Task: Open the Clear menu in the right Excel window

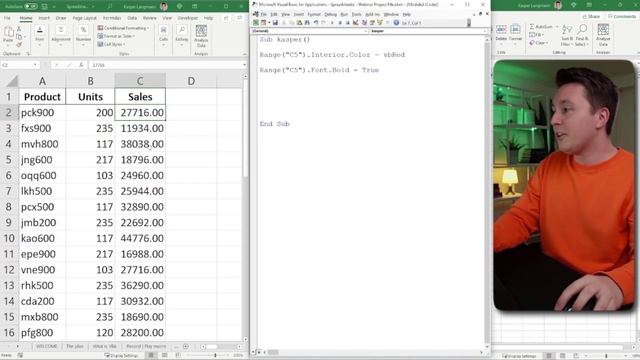Action: (539, 42)
